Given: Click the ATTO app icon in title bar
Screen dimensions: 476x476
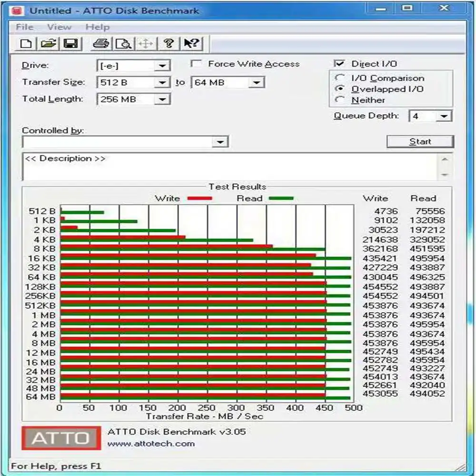Looking at the screenshot, I should [17, 10].
